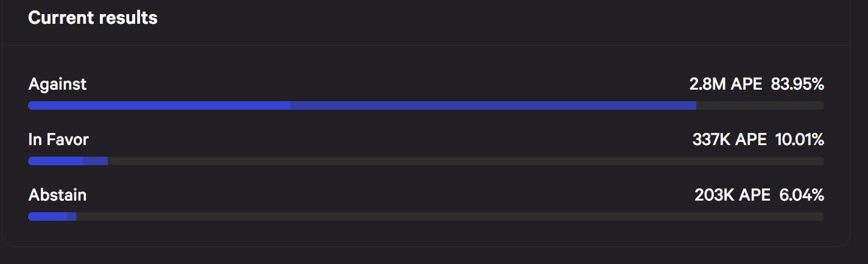Click darker blue segment of Against bar

(493, 105)
